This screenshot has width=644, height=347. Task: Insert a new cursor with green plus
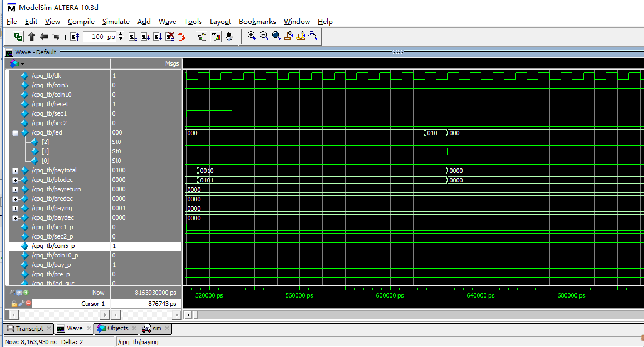click(x=26, y=293)
